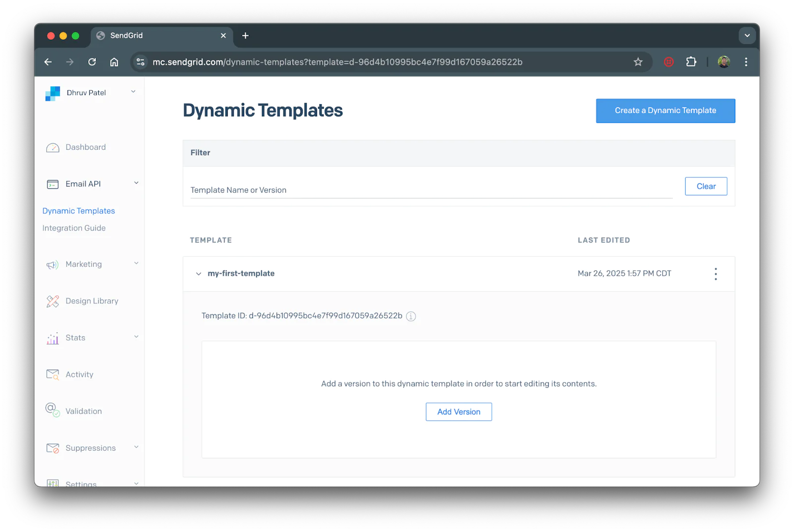
Task: Open Dynamic Templates in sidebar
Action: point(78,211)
